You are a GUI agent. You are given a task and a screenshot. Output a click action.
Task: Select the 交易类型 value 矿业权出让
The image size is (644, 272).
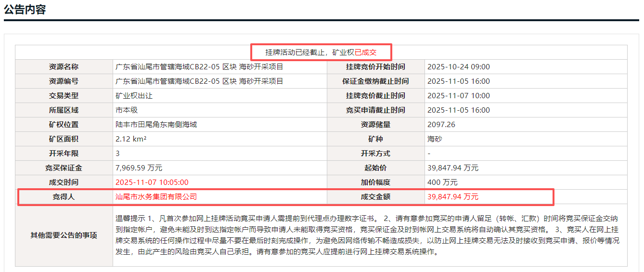pos(134,96)
